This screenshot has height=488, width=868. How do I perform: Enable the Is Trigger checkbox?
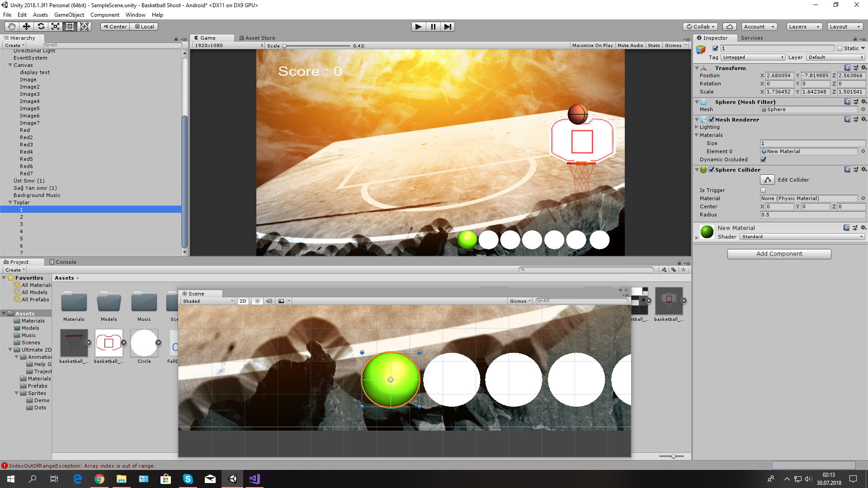click(763, 190)
